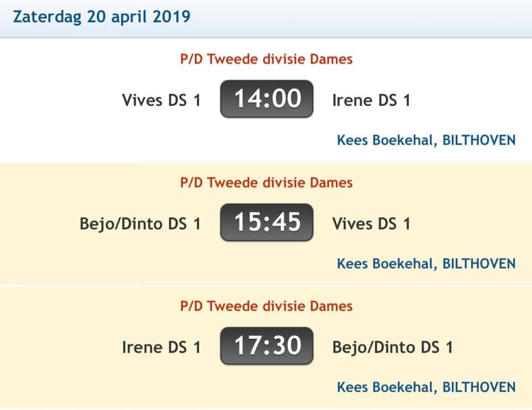Screen dimensions: 532x410
Task: Click empty white area left of Vives in first match
Action: point(55,100)
